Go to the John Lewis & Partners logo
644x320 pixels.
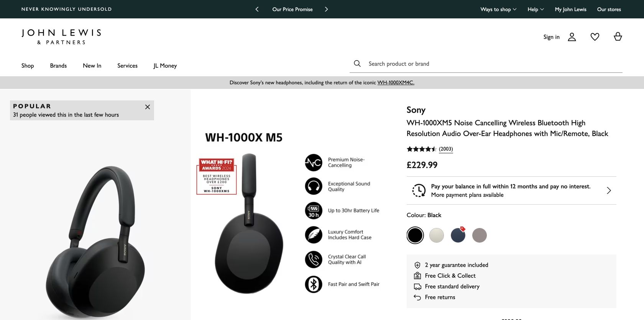click(x=61, y=37)
